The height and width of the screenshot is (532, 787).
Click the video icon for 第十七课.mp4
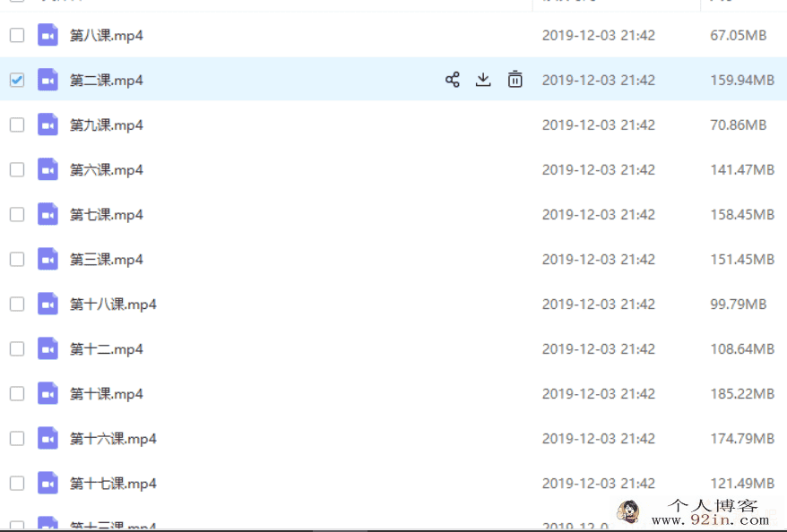(x=48, y=483)
